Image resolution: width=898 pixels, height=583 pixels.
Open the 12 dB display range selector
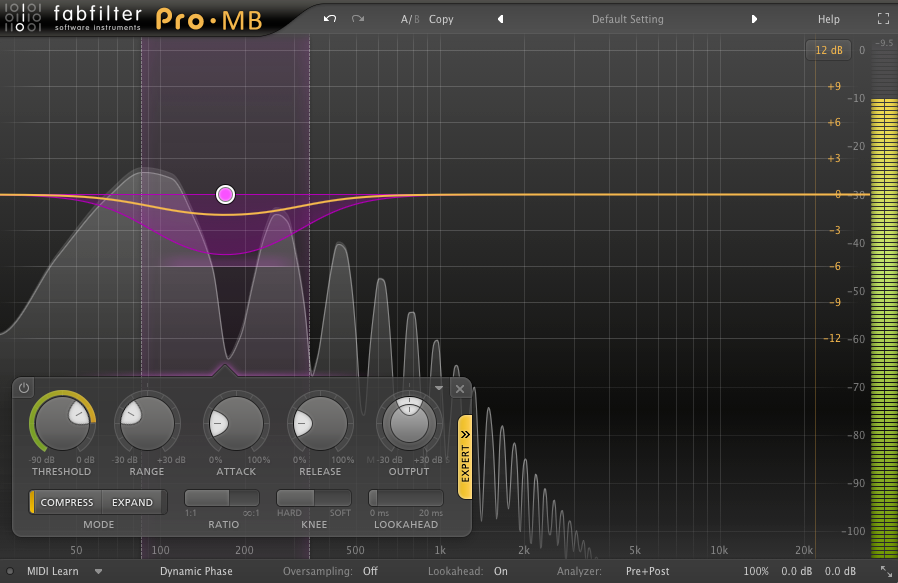coord(829,50)
